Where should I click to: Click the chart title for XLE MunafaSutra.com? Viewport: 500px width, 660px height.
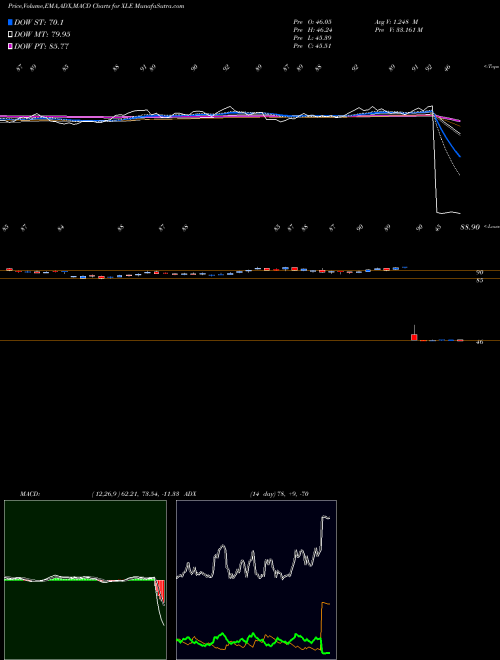(x=96, y=6)
